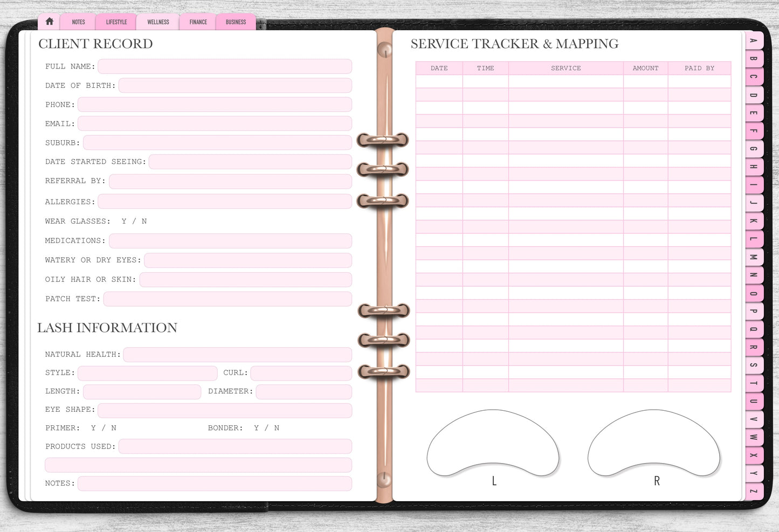Mark Y/N option for Primer
The height and width of the screenshot is (532, 779).
point(104,428)
